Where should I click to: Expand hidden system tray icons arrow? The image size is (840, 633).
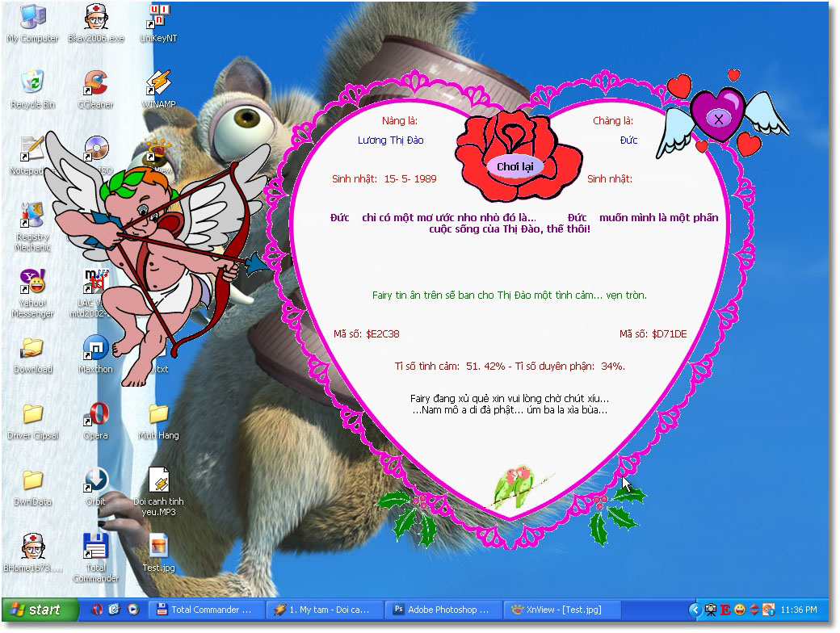[x=695, y=610]
